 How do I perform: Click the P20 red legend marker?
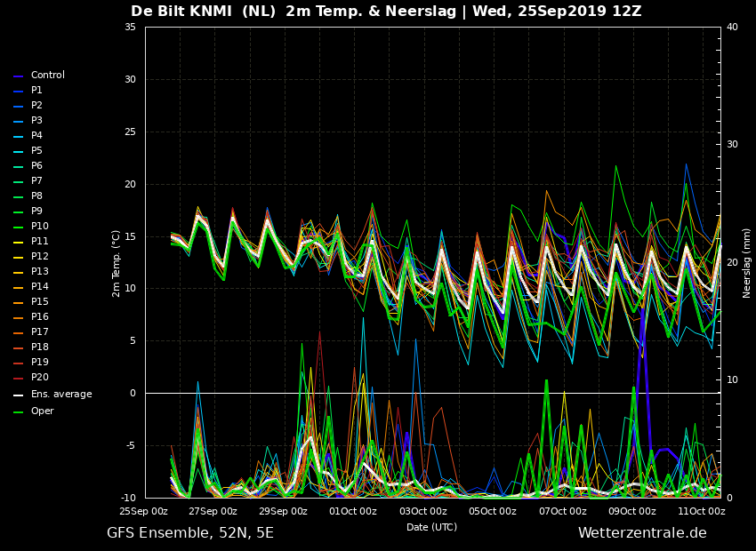(19, 379)
